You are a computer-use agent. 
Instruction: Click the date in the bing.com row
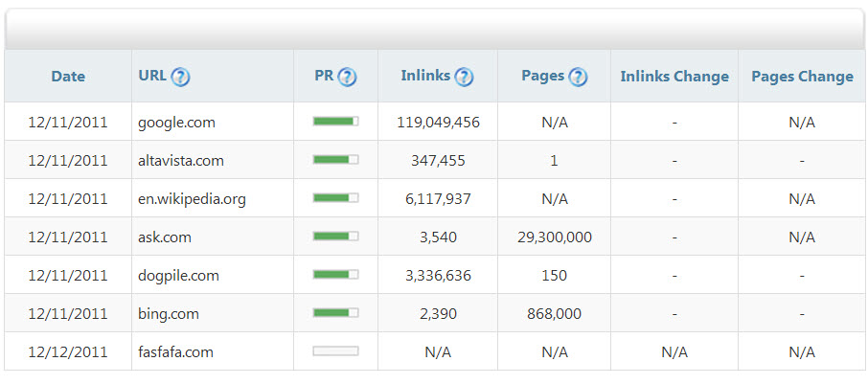click(x=68, y=314)
